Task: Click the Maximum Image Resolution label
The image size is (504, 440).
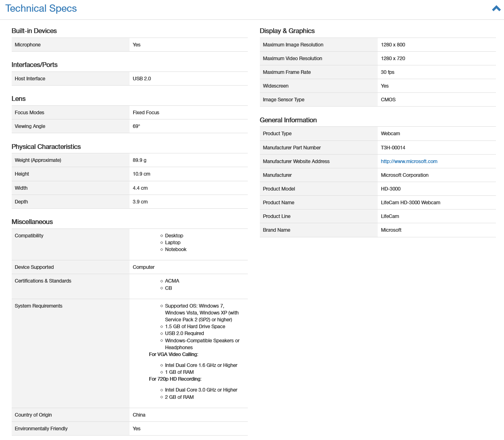Action: click(293, 45)
